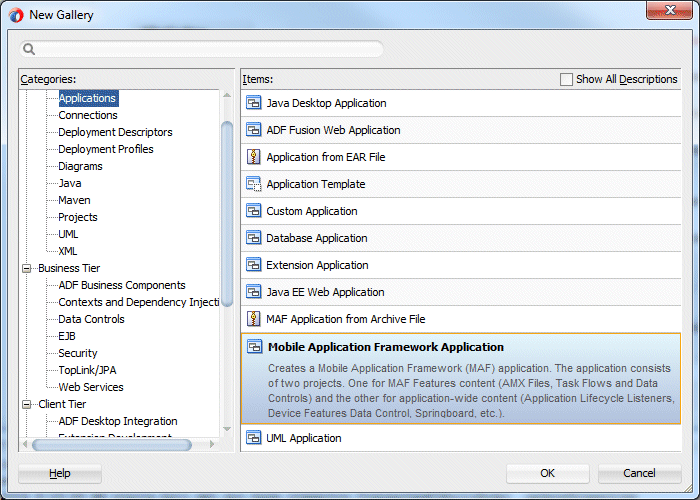Screen dimensions: 700x500
Task: Select the Applications category
Action: pos(88,98)
